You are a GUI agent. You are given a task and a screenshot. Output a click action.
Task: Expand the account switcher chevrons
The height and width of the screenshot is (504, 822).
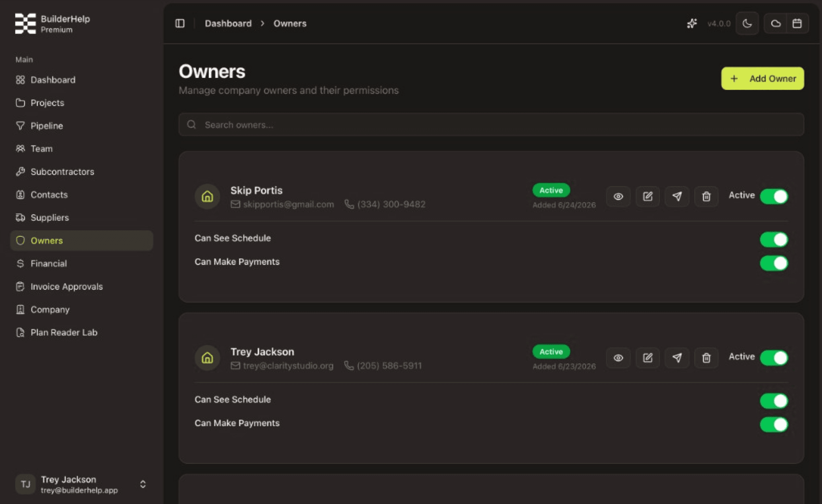[x=143, y=484]
